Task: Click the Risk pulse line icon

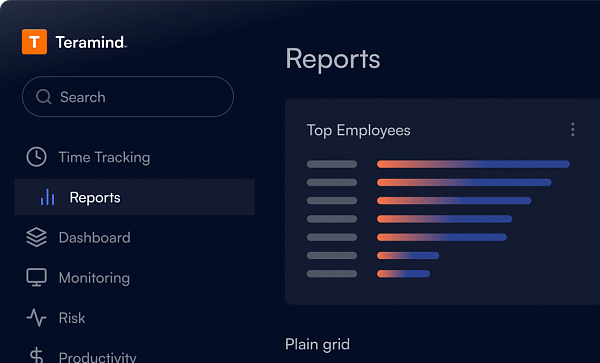Action: [36, 317]
